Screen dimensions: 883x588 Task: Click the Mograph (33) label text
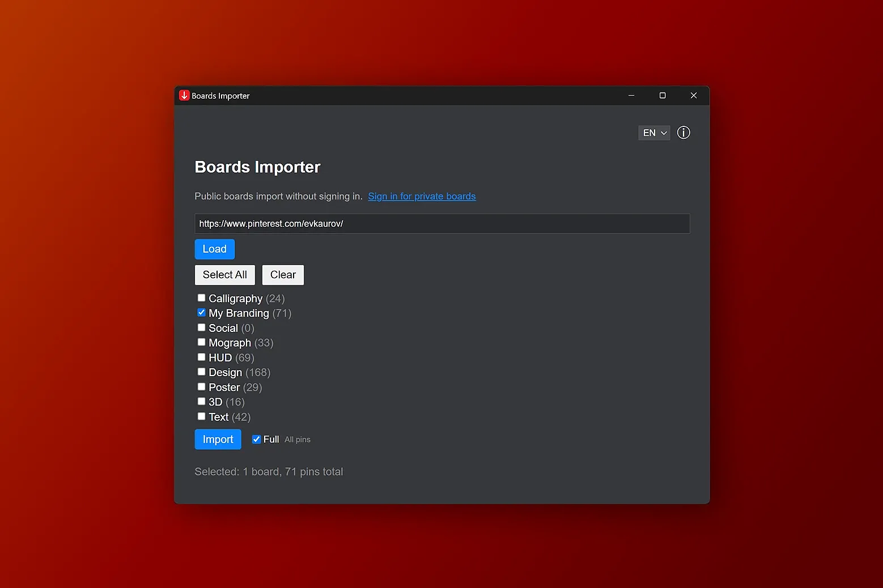coord(241,343)
